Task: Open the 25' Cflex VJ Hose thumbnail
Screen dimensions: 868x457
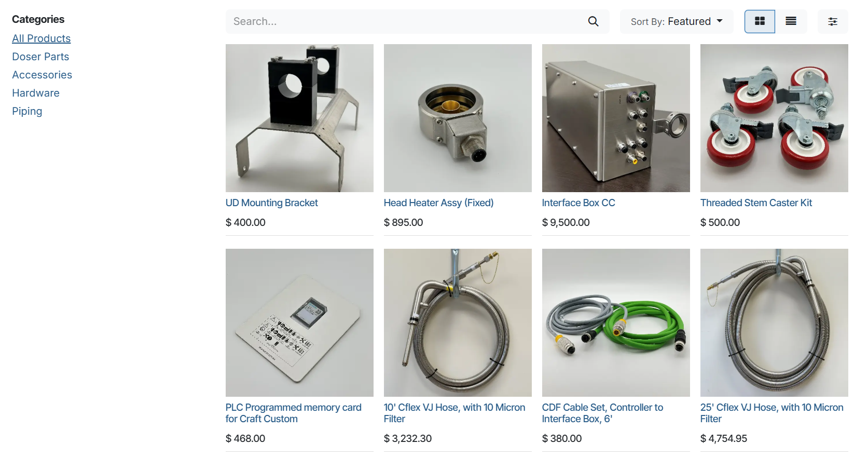Action: point(774,322)
